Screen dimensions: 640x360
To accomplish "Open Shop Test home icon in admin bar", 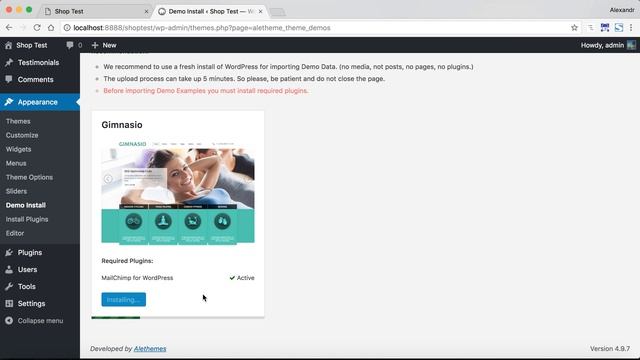I will (x=9, y=45).
